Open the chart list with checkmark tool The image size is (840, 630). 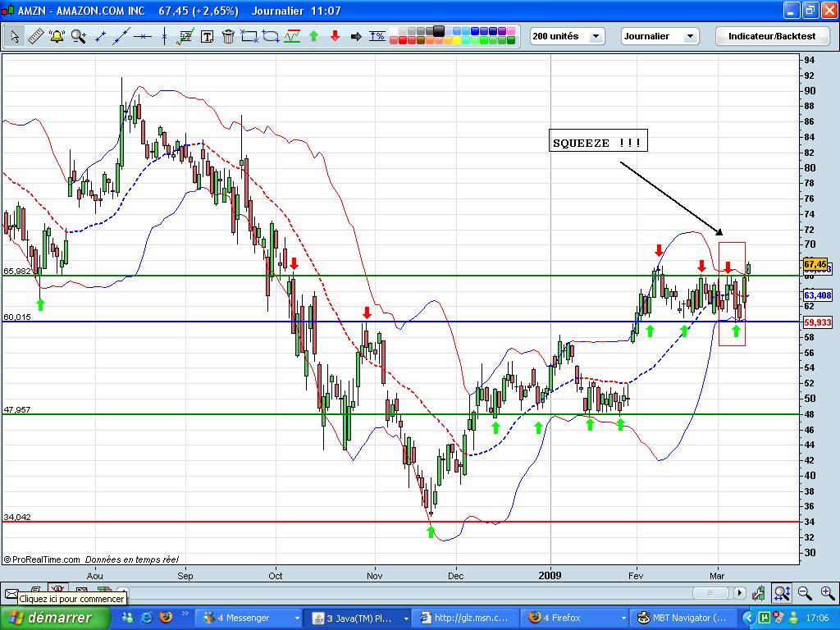pos(185,36)
